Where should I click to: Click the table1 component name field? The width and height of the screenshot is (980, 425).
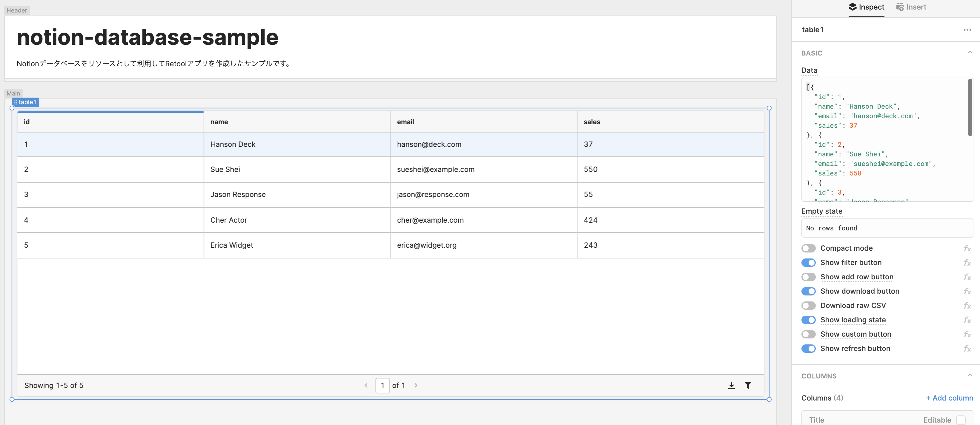(x=812, y=30)
